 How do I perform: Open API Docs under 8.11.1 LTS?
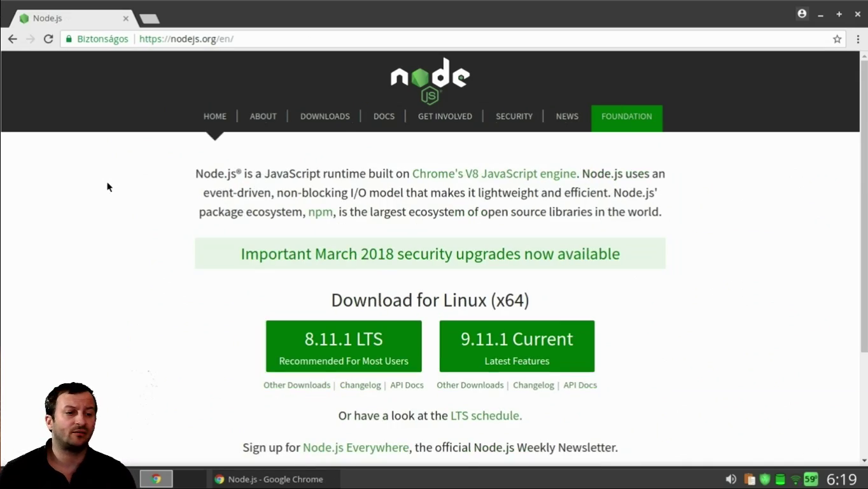[407, 385]
